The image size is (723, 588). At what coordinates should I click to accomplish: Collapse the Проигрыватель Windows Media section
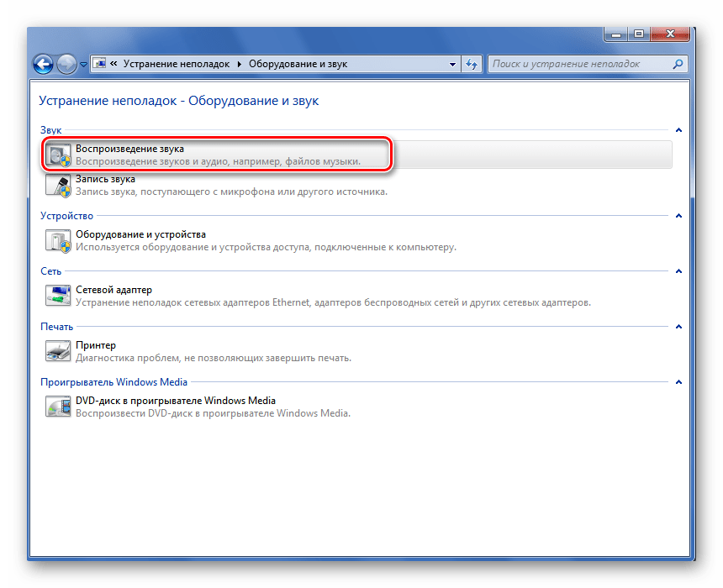point(678,382)
